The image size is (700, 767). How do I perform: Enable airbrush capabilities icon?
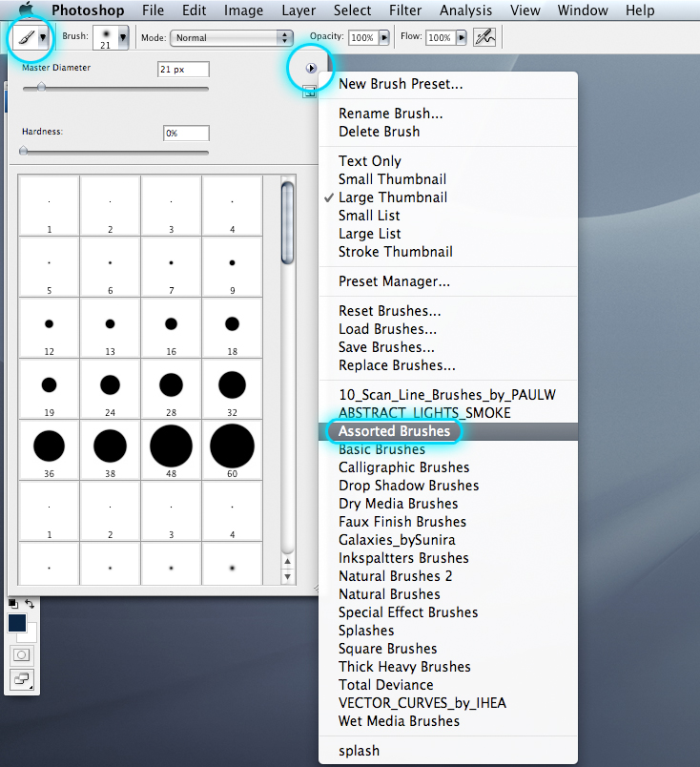click(x=484, y=37)
